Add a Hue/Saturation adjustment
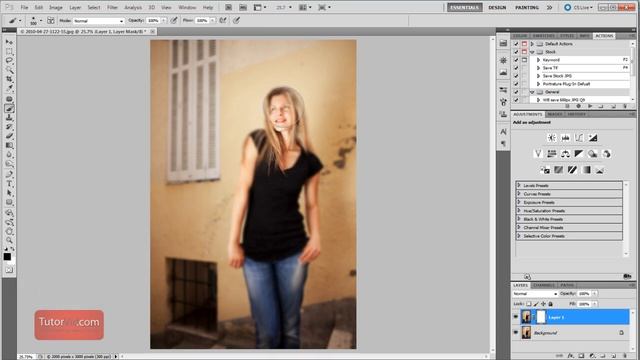Image resolution: width=640 pixels, height=360 pixels. (x=552, y=154)
